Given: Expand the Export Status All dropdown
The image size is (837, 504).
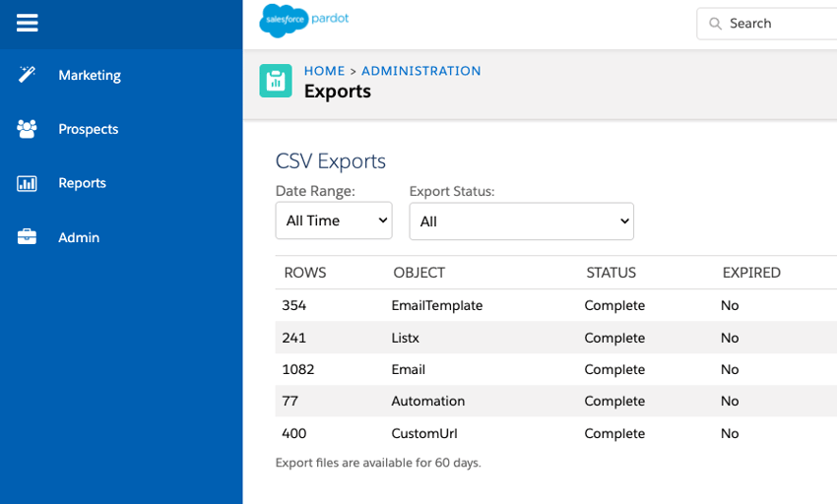Looking at the screenshot, I should [x=522, y=221].
